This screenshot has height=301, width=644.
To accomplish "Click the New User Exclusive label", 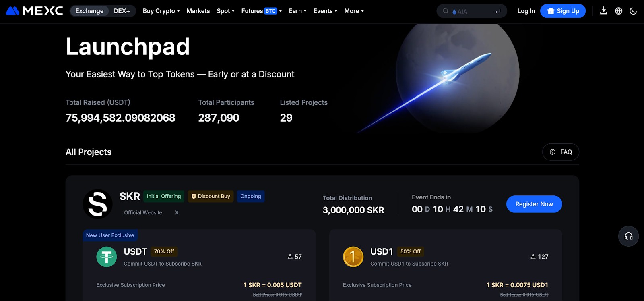I will click(x=110, y=235).
